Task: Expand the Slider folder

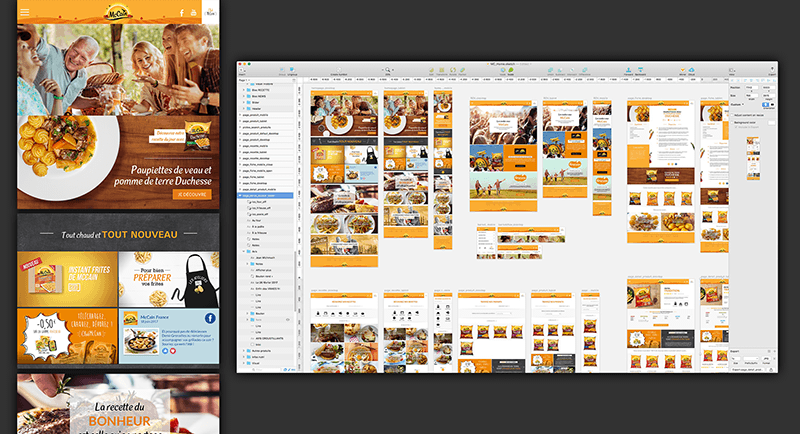Action: 244,103
